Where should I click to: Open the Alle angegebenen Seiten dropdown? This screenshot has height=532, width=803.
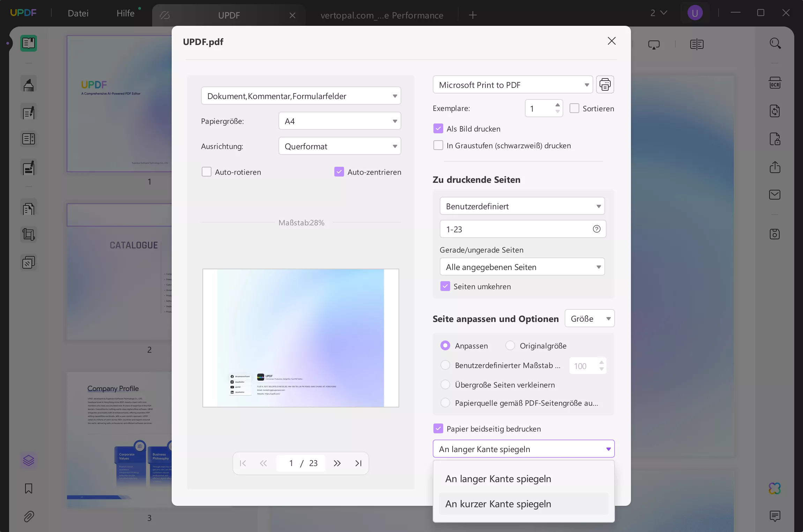coord(522,267)
